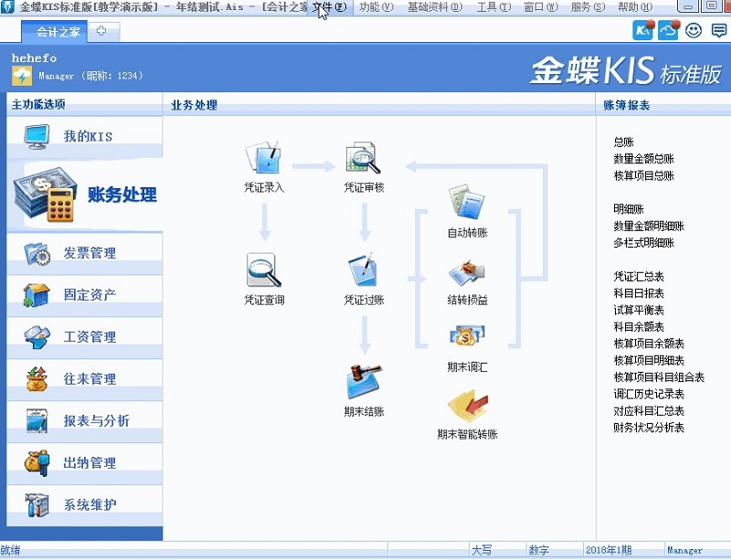Click the 大写 caps indicator in status bar

(x=482, y=550)
